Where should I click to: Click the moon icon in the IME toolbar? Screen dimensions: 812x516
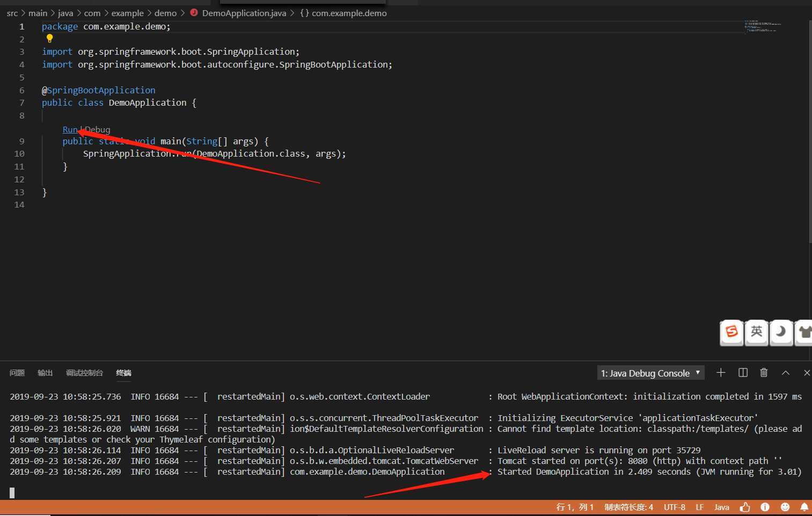(x=781, y=333)
